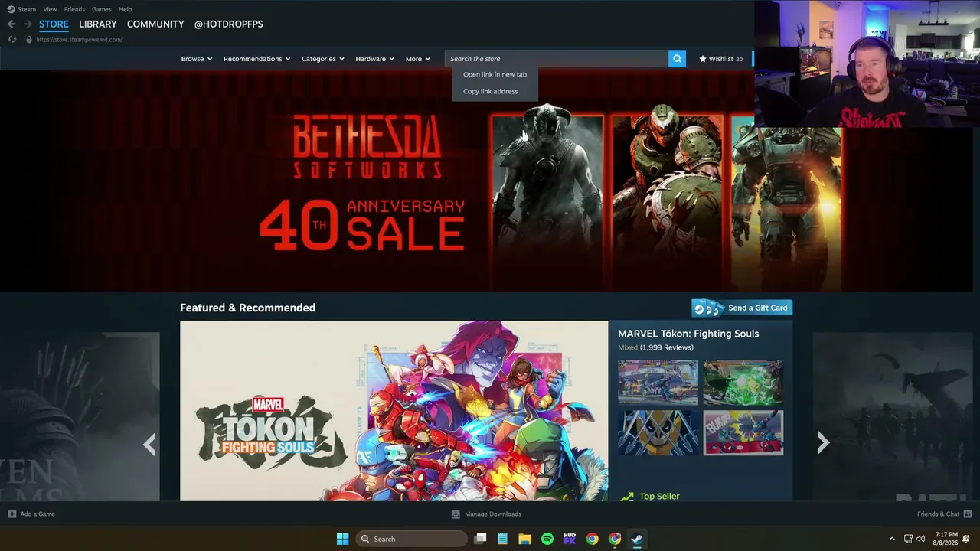Image resolution: width=980 pixels, height=551 pixels.
Task: Open the Steam menu
Action: [x=27, y=9]
